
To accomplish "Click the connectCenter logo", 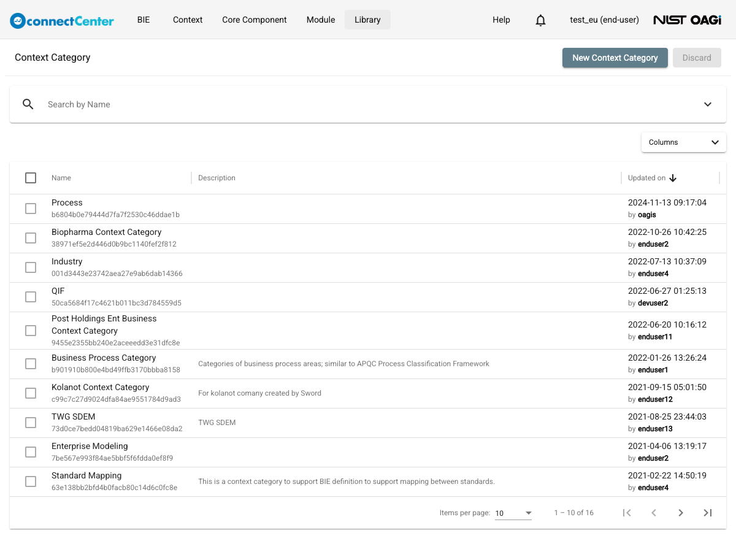I will coord(62,20).
